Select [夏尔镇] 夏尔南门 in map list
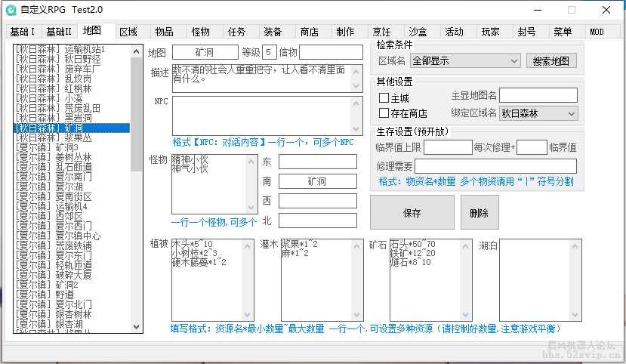The image size is (626, 364). (72, 177)
